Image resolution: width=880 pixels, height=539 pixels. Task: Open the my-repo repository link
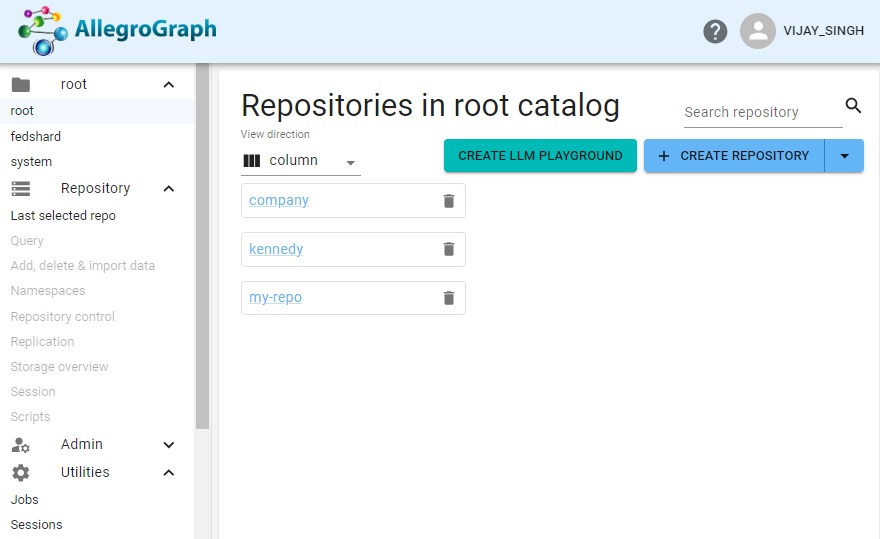(x=276, y=297)
